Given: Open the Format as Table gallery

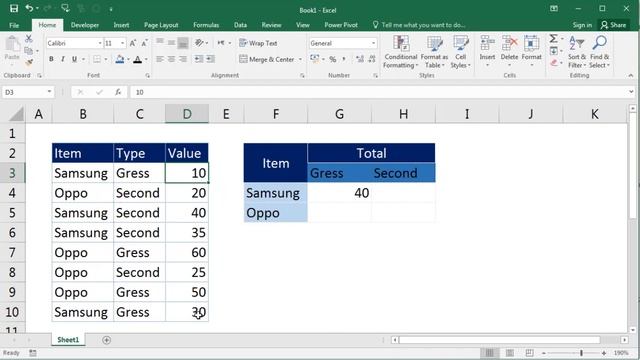Looking at the screenshot, I should click(434, 52).
